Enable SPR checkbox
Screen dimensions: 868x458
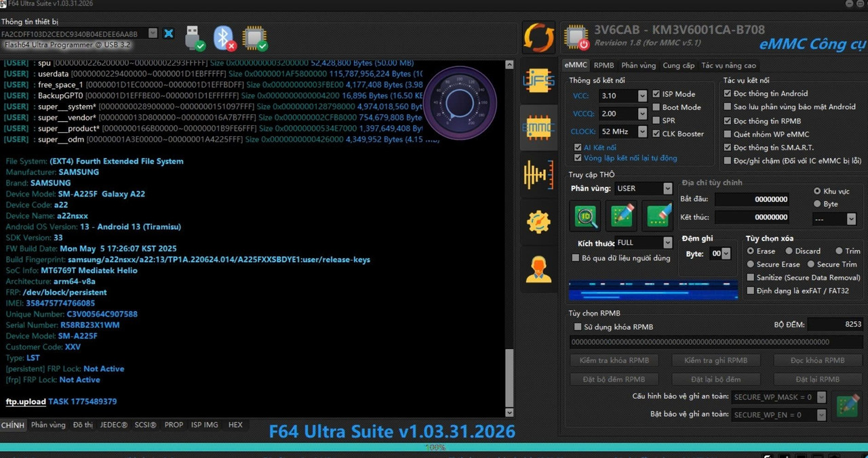(x=656, y=121)
